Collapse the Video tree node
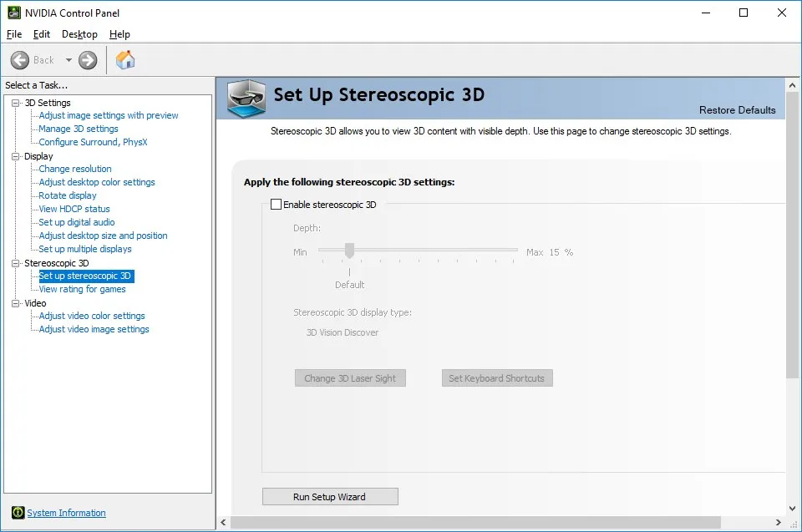802x532 pixels. tap(15, 303)
